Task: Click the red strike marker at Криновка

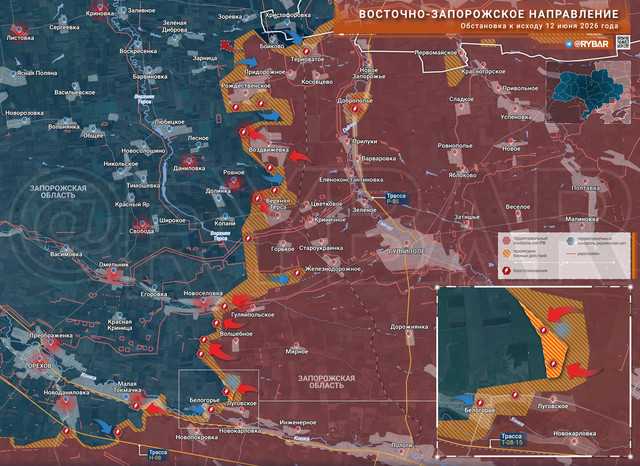Action: [100, 7]
